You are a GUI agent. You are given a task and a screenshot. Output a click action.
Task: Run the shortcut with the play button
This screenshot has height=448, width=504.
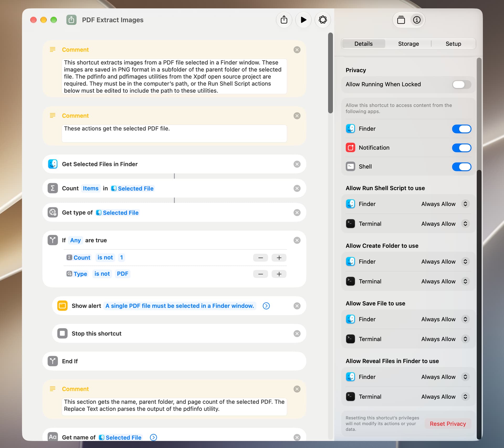303,20
